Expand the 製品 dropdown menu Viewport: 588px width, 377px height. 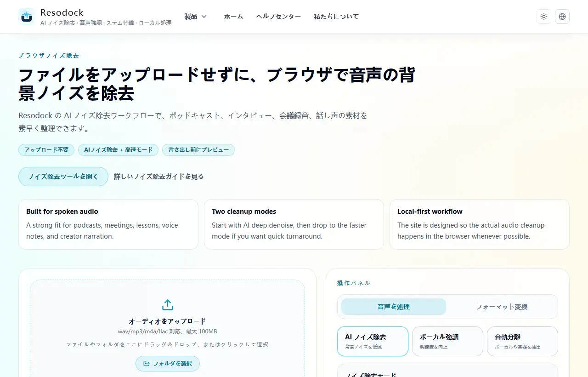coord(196,17)
